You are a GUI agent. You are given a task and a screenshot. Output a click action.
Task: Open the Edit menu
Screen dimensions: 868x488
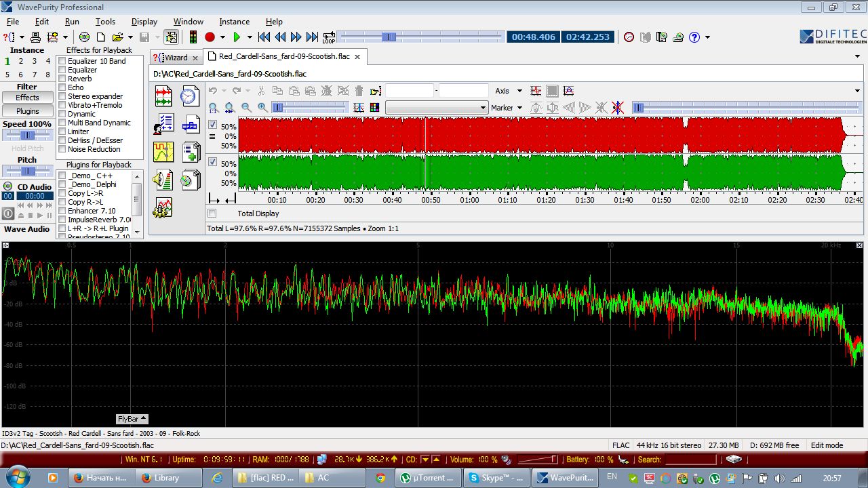(42, 22)
